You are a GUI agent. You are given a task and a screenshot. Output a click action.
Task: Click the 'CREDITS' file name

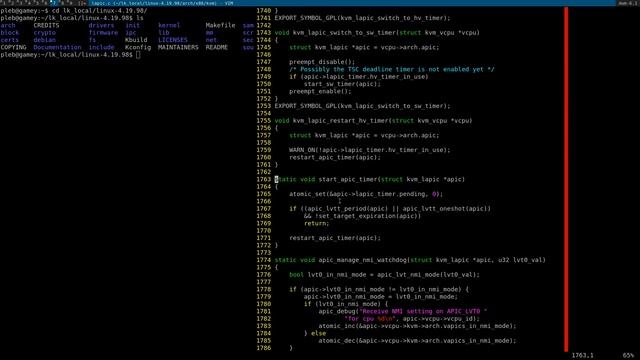coord(46,25)
